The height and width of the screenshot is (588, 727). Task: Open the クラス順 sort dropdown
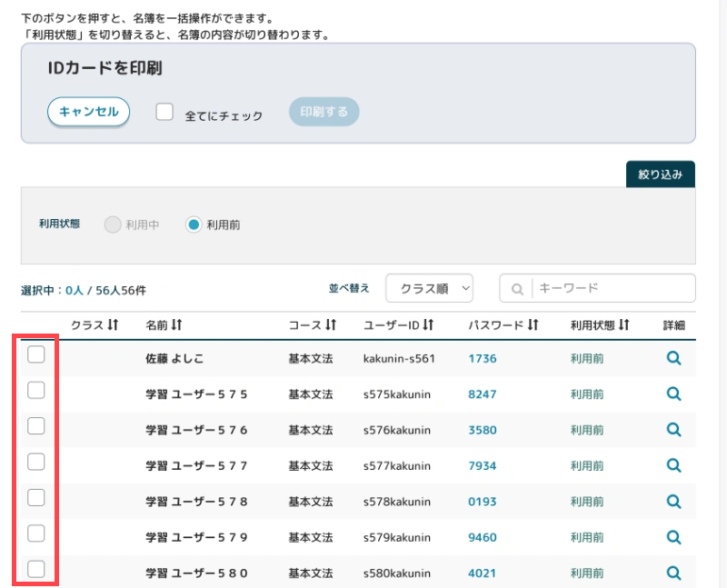point(429,288)
